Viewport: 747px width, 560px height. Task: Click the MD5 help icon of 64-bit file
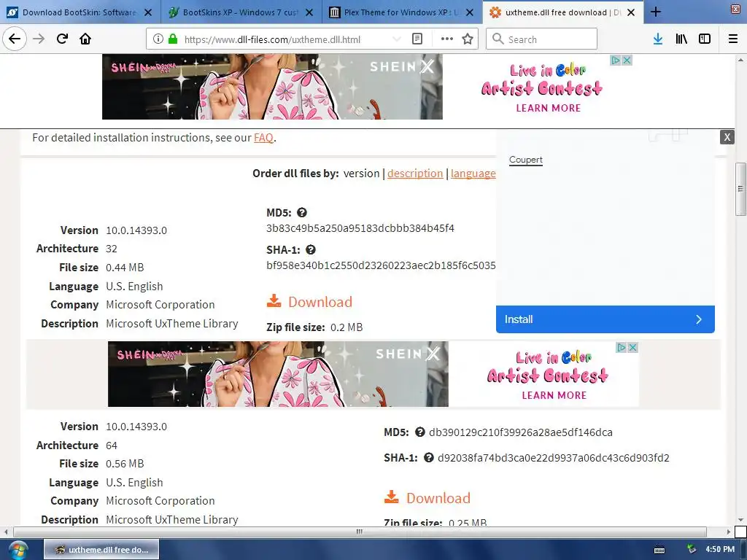pos(419,432)
